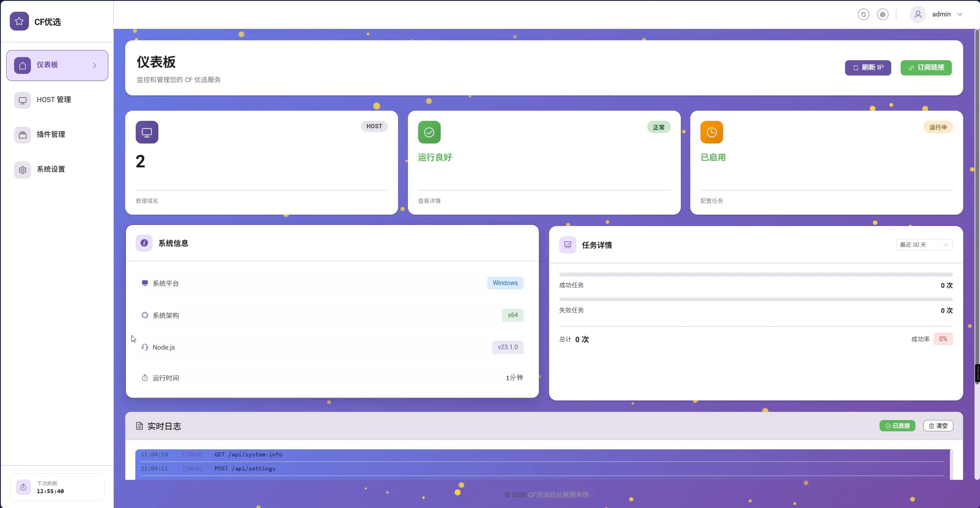Click the admin username text
Image resolution: width=980 pixels, height=508 pixels.
(x=941, y=14)
